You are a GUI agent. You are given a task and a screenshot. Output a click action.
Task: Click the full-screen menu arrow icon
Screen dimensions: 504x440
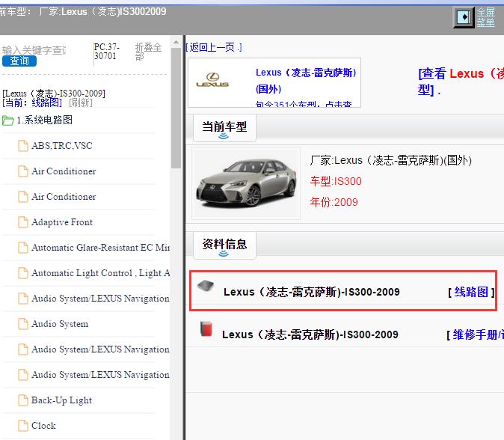464,17
